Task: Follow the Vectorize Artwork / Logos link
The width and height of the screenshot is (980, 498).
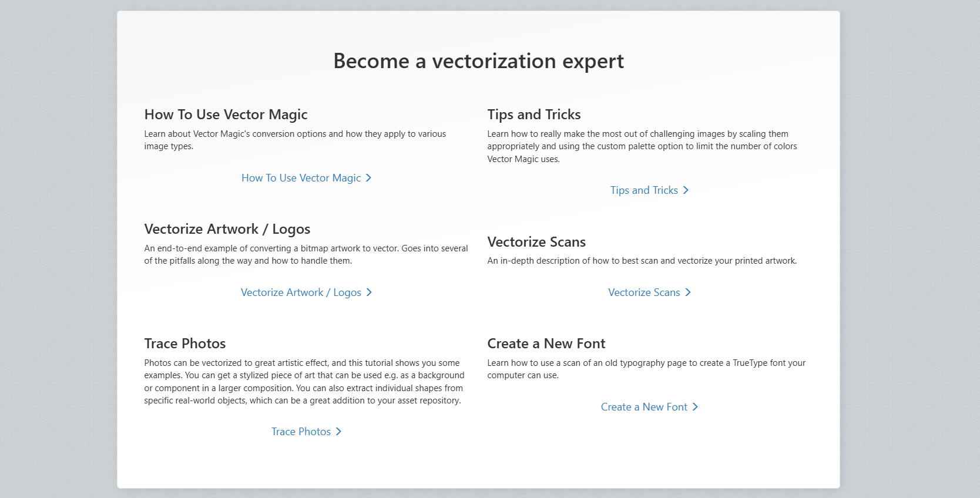Action: click(x=301, y=292)
